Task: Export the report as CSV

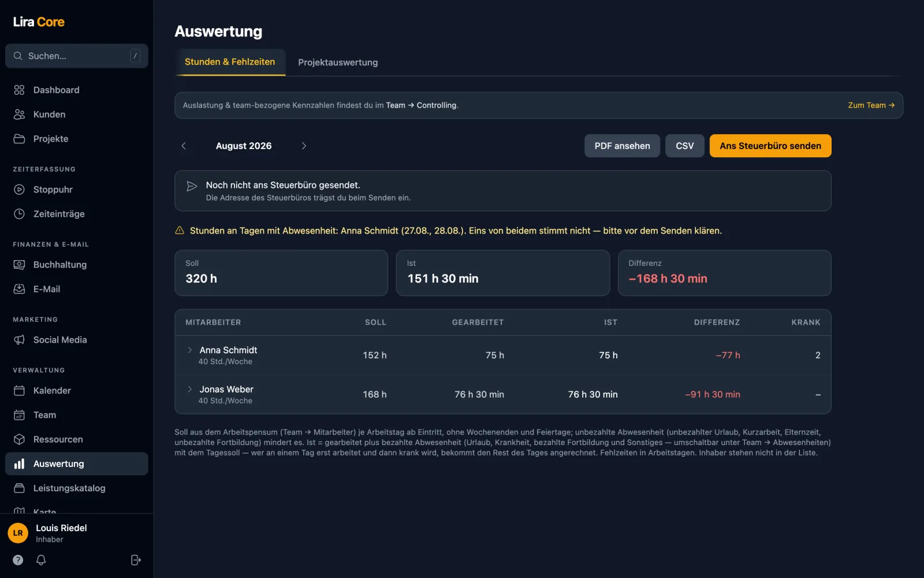Action: (x=685, y=146)
